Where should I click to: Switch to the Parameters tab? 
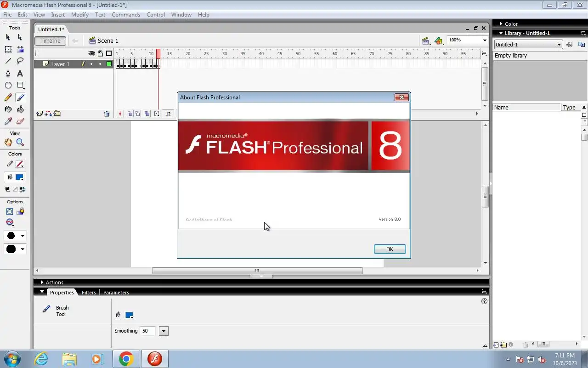(x=116, y=293)
